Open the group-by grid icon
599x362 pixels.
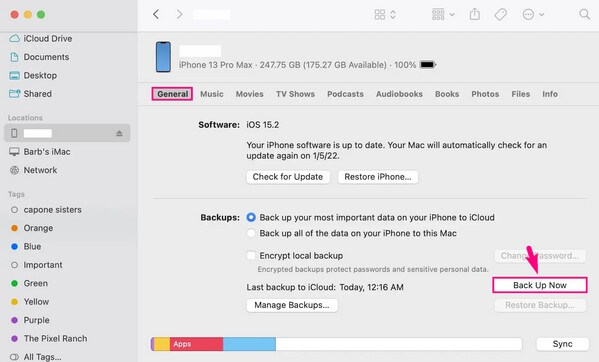pyautogui.click(x=438, y=15)
